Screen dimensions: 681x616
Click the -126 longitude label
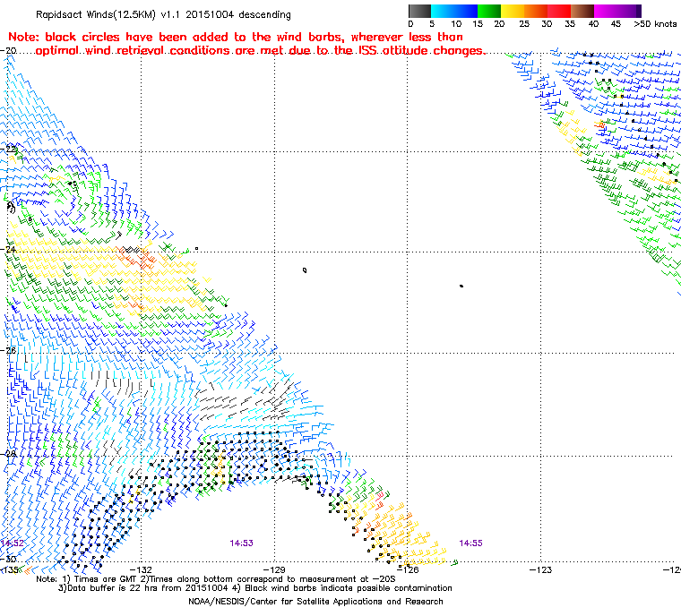click(x=408, y=569)
